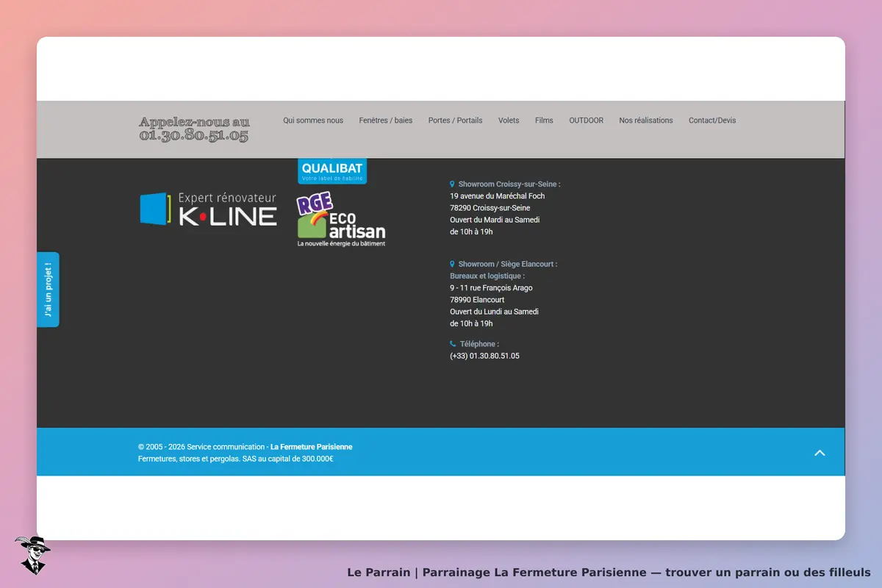Image resolution: width=882 pixels, height=588 pixels.
Task: Click Fermetures, stores et pergolas footer line
Action: (236, 459)
